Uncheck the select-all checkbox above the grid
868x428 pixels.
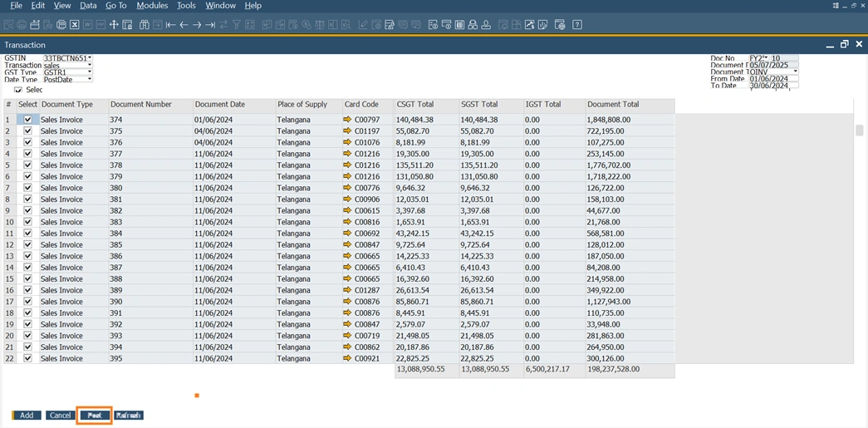pos(18,90)
